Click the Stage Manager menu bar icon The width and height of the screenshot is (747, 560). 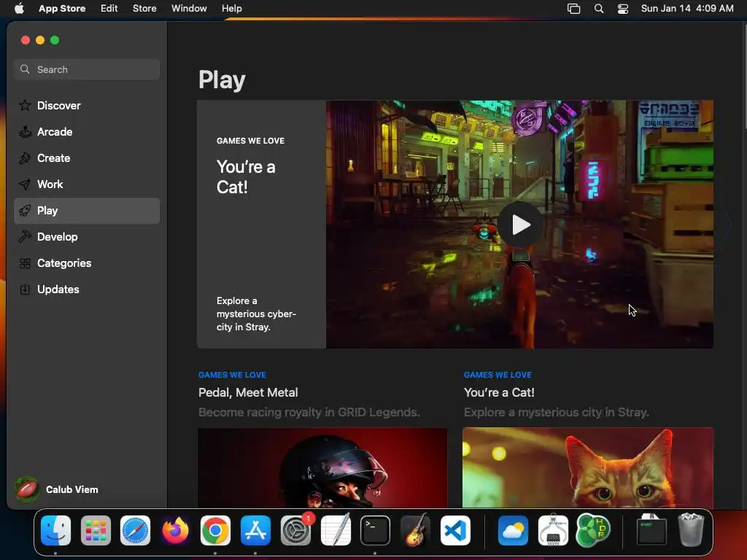tap(573, 9)
